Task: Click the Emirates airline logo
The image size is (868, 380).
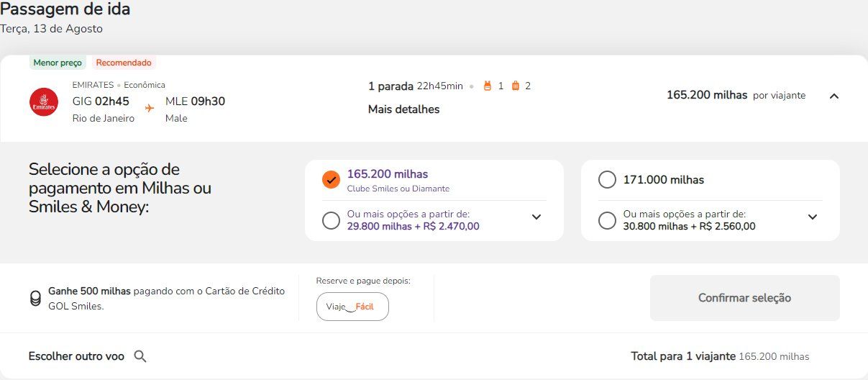Action: tap(43, 101)
